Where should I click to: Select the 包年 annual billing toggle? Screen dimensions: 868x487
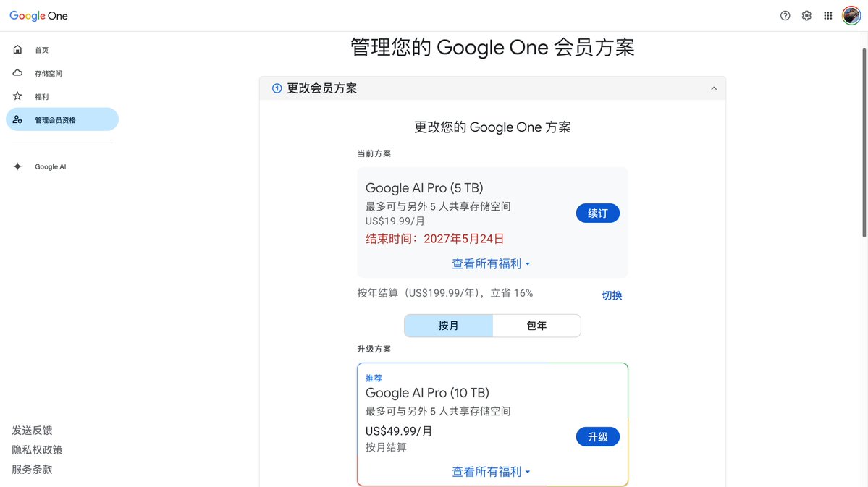536,326
